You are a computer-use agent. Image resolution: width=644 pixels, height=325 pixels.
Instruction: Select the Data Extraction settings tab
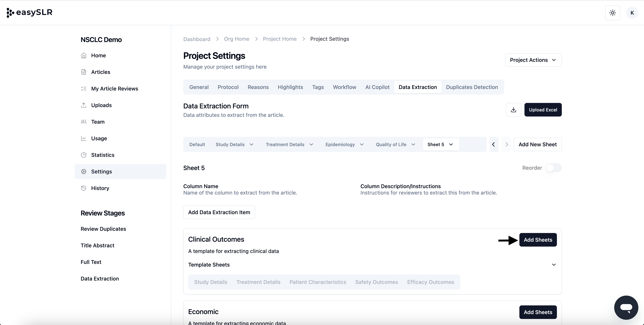(x=418, y=87)
